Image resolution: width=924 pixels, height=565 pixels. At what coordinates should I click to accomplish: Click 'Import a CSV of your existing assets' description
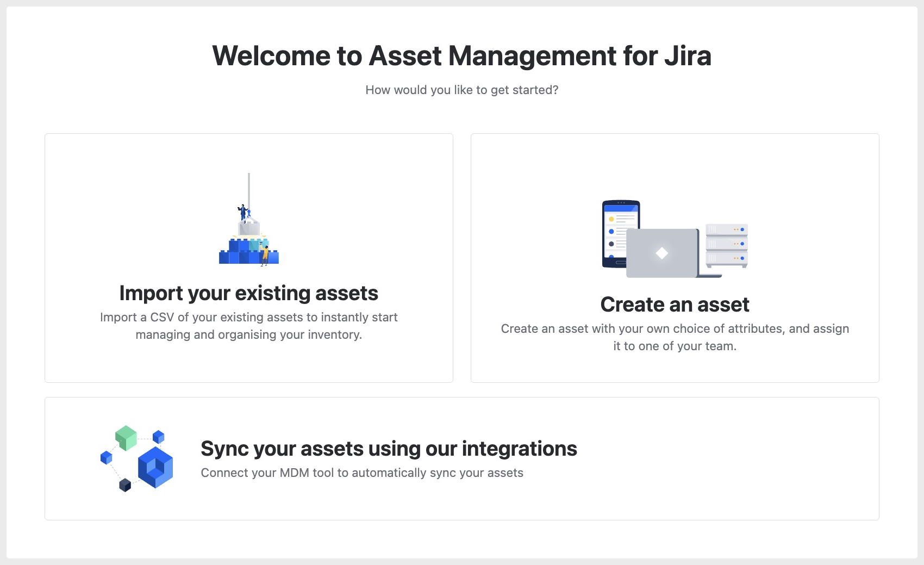click(x=249, y=326)
